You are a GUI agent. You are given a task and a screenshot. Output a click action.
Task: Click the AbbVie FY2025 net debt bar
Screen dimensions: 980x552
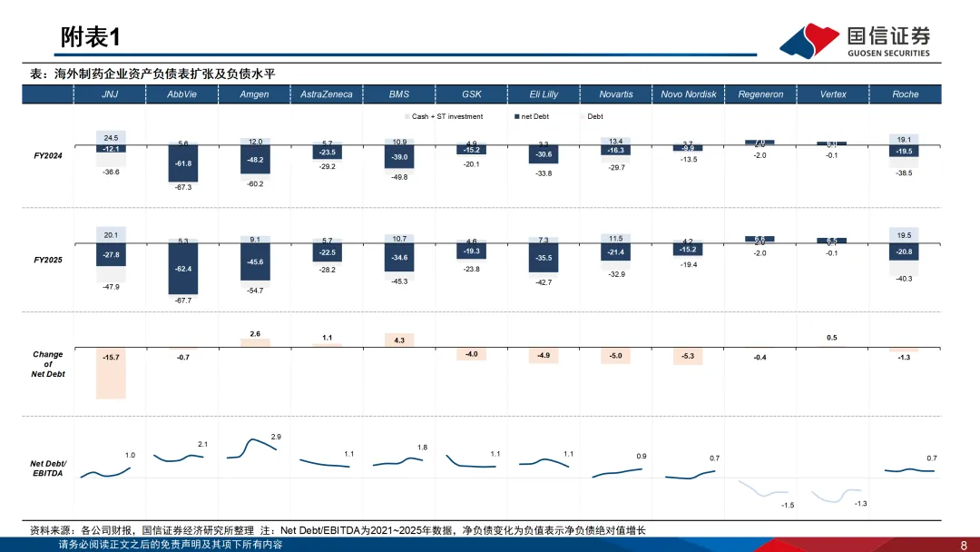[x=183, y=269]
